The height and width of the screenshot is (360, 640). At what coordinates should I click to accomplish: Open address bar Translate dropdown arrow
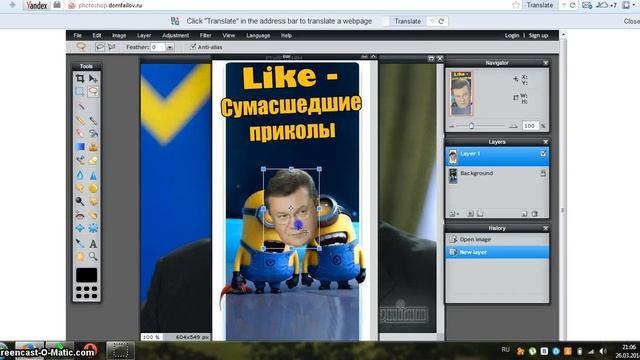coord(563,5)
